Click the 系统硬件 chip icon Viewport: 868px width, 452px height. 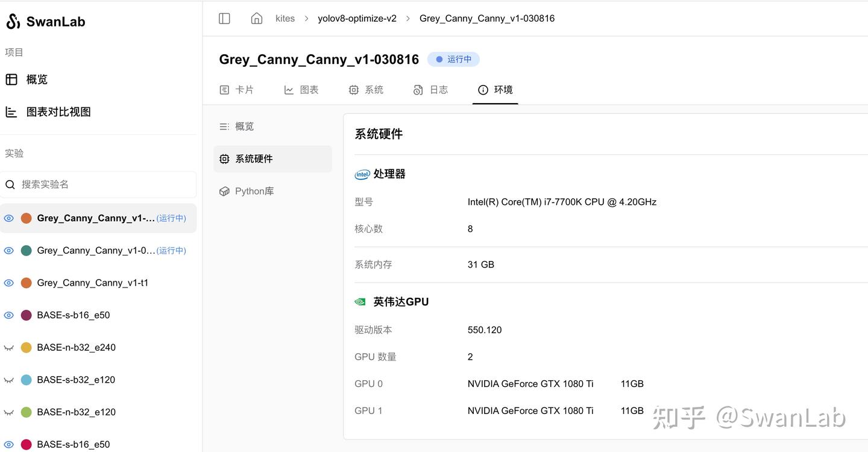(224, 159)
